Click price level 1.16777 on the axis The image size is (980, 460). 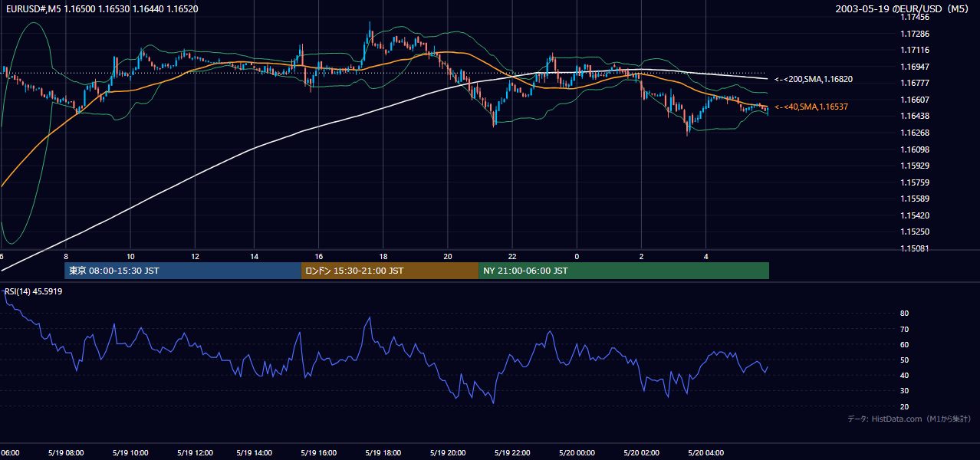914,83
